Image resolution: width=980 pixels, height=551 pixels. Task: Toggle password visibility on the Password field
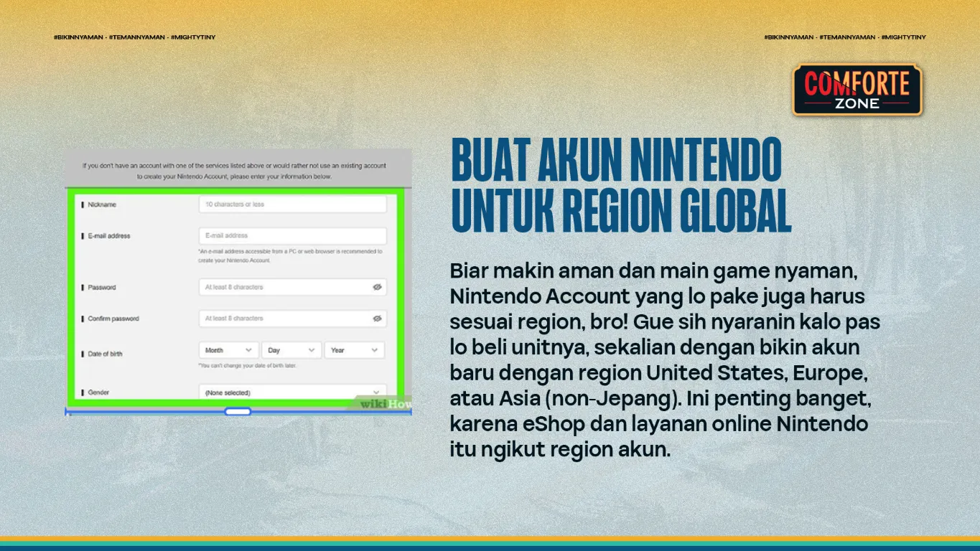coord(377,287)
